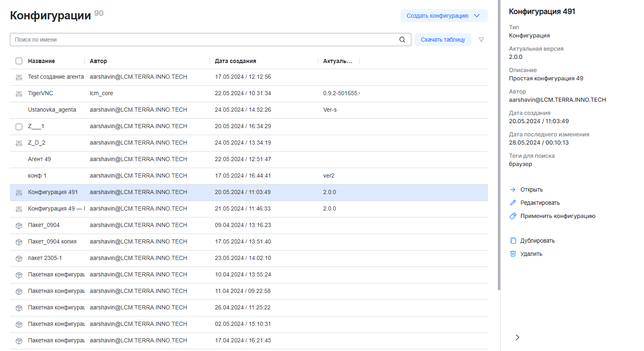
Task: Click the trash icon for Удалить
Action: [513, 254]
